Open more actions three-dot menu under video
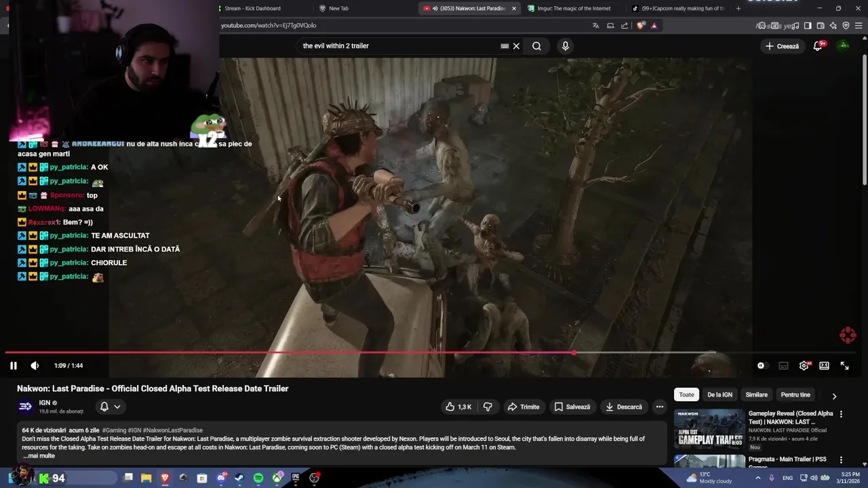Image resolution: width=868 pixels, height=488 pixels. (660, 407)
